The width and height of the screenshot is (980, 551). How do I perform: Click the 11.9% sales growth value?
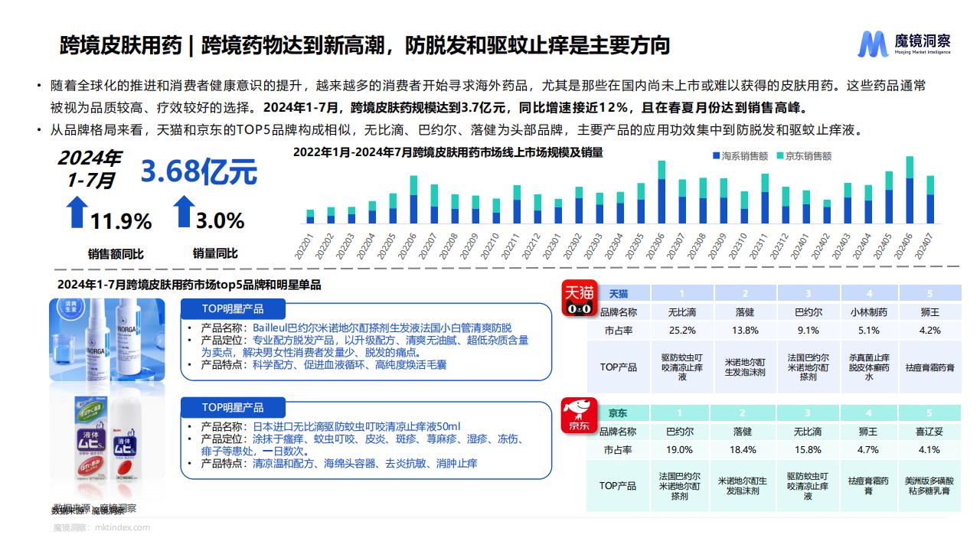click(x=121, y=222)
